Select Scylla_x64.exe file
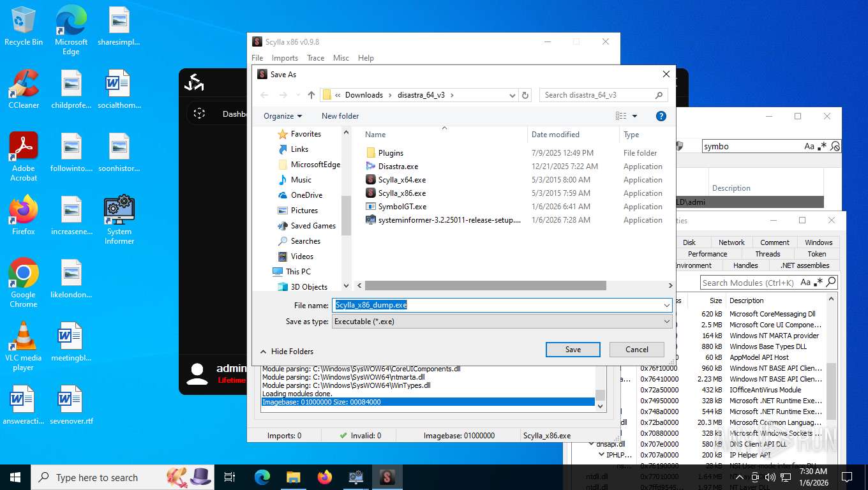 tap(401, 180)
